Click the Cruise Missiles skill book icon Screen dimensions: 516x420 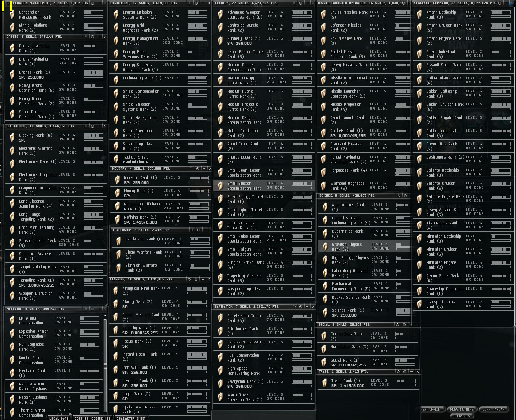coord(324,15)
